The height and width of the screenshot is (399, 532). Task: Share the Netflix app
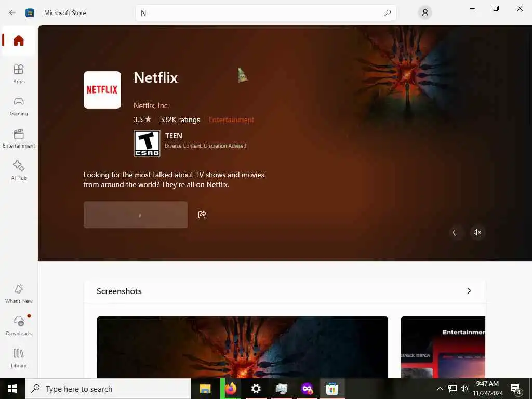(x=202, y=215)
